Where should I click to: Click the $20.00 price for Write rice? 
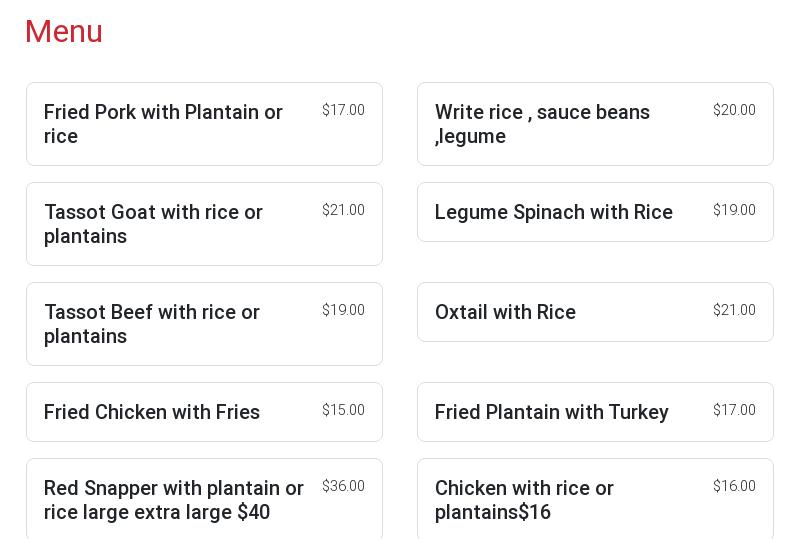coord(734,110)
